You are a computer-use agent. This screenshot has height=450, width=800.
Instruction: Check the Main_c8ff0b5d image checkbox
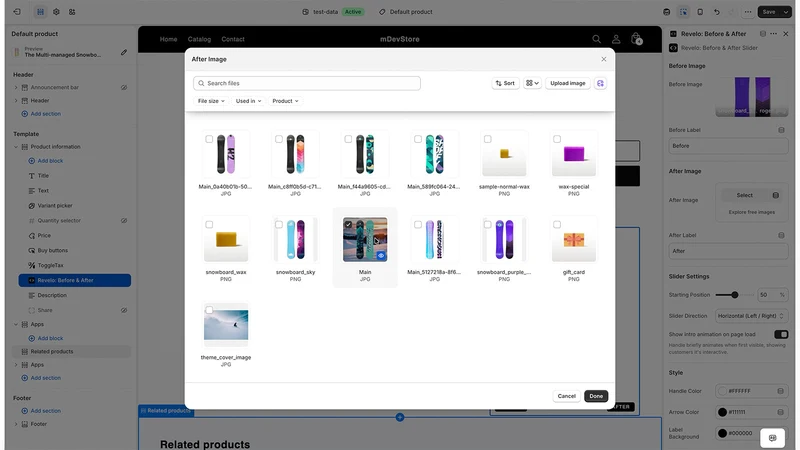pos(279,139)
